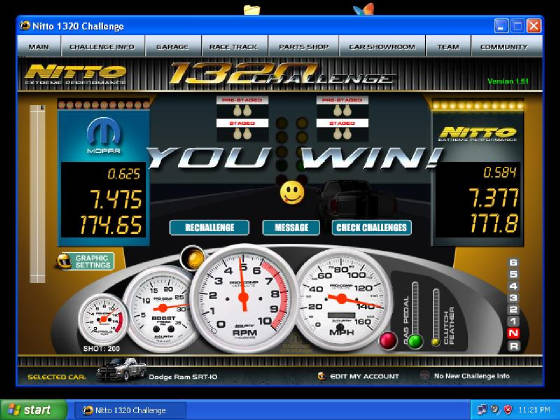Screen dimensions: 560x420
Task: Open the CHALLENGE INFO tab
Action: (x=102, y=46)
